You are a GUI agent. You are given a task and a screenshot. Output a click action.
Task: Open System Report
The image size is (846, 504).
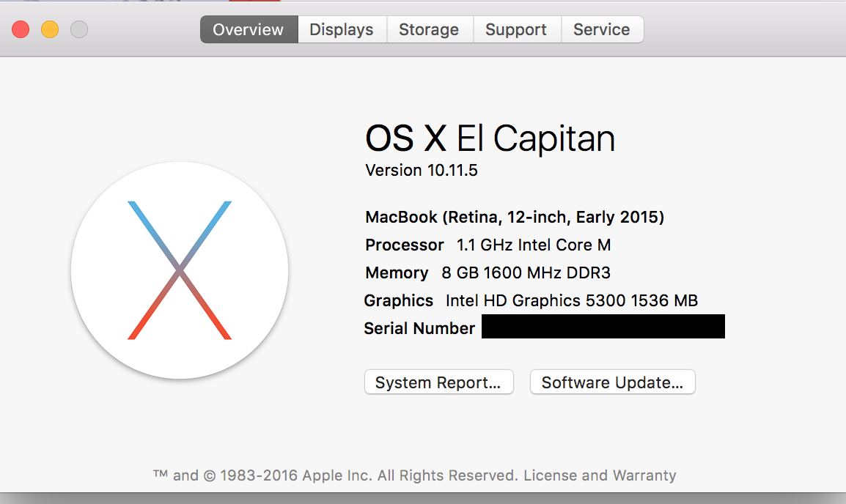coord(438,382)
